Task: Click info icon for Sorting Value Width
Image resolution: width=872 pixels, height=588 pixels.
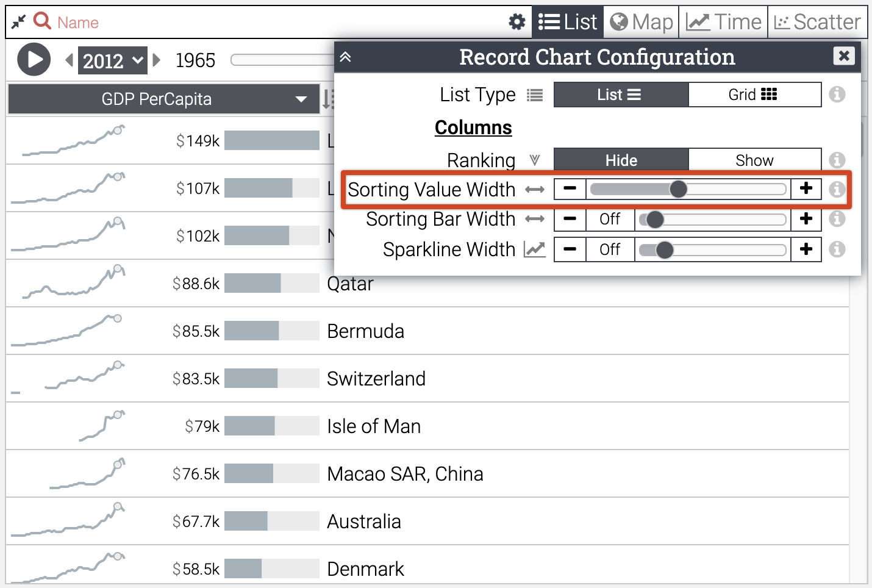Action: (837, 189)
